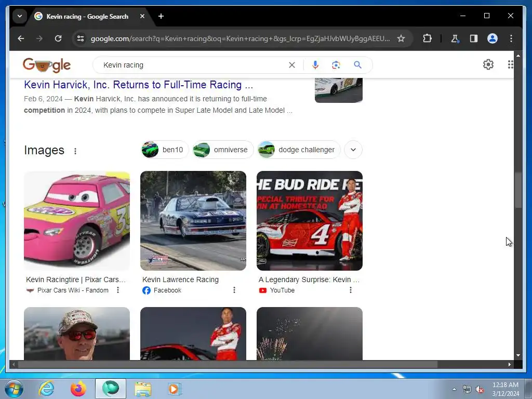Toggle the browser side panel
The image size is (532, 399).
coord(474,38)
